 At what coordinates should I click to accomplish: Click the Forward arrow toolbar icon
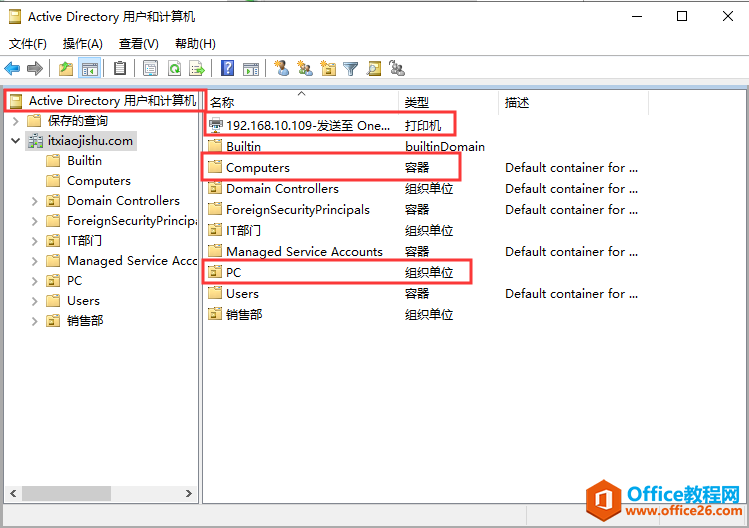[35, 68]
